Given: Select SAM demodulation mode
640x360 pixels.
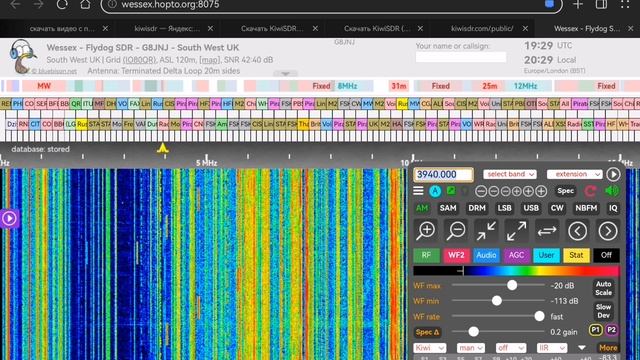Looking at the screenshot, I should [448, 208].
